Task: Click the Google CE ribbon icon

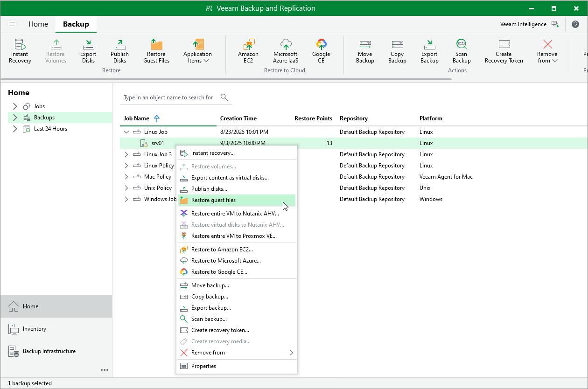Action: (x=321, y=51)
